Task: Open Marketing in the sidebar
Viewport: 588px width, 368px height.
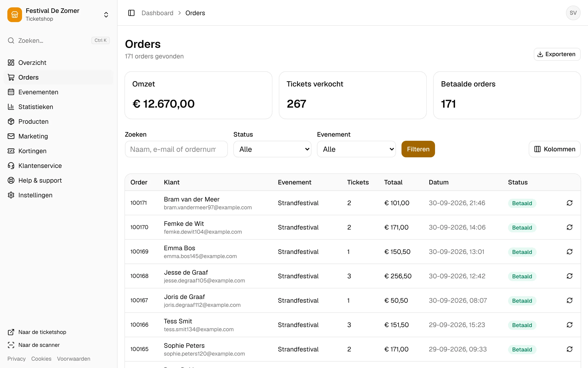Action: pyautogui.click(x=59, y=136)
